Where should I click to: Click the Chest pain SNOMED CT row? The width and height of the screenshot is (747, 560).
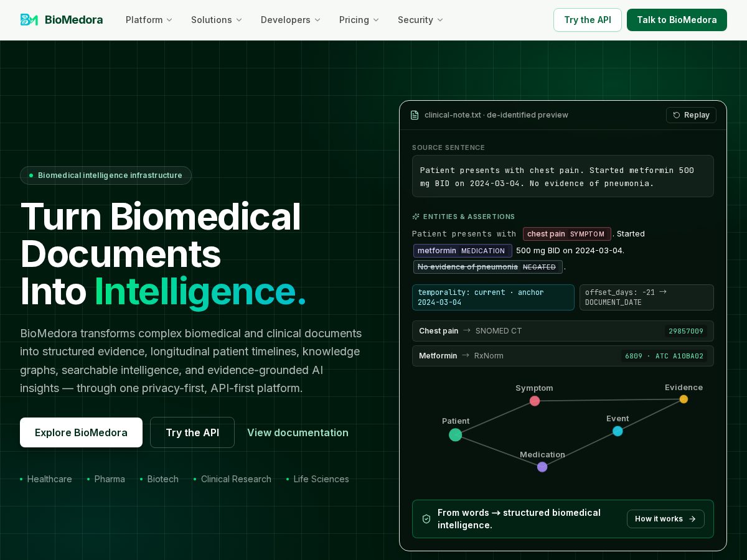click(563, 331)
